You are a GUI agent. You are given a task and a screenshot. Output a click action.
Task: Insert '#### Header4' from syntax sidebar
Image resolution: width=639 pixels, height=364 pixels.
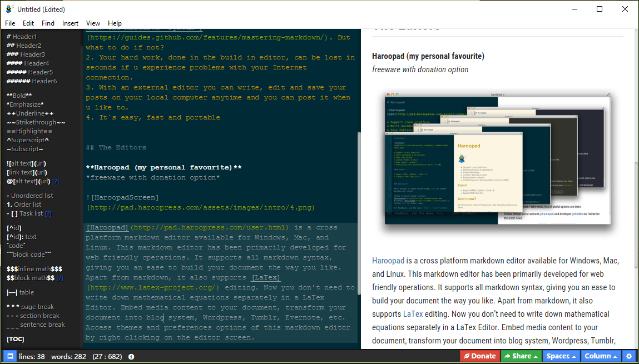[28, 63]
